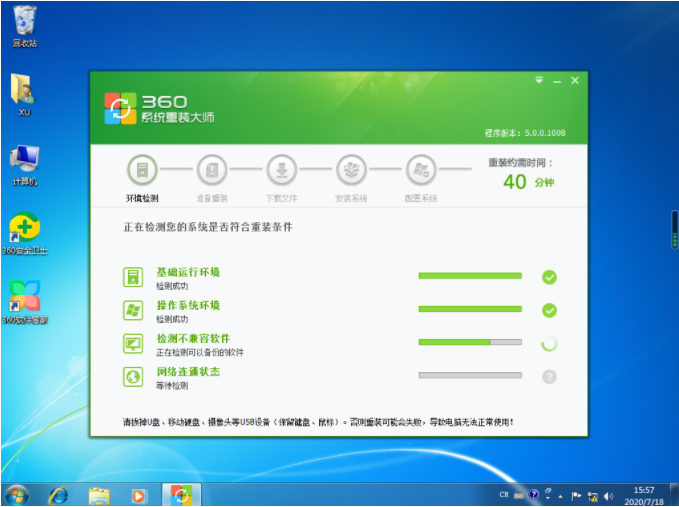679x507 pixels.
Task: Select the 环境检测 step icon
Action: tap(142, 170)
